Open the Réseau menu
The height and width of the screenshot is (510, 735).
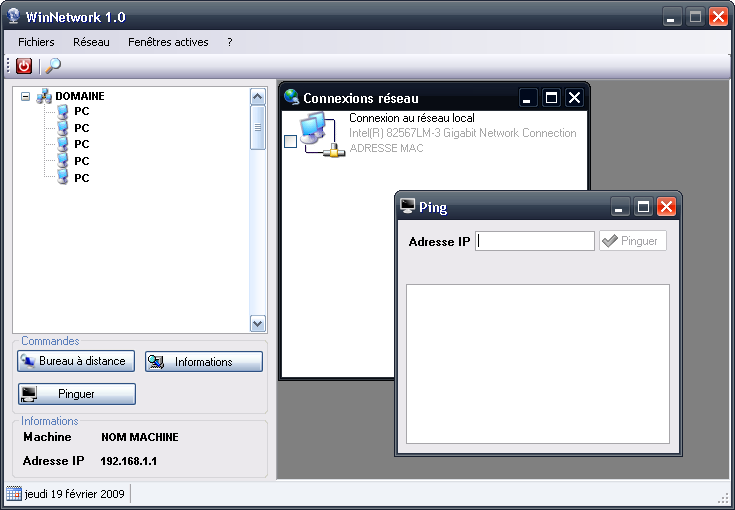pos(91,42)
